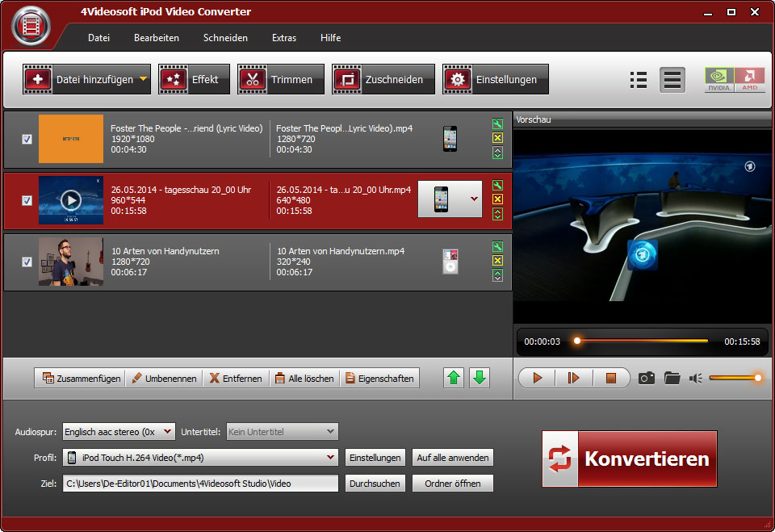Image resolution: width=775 pixels, height=532 pixels.
Task: Open the Trimmen tool
Action: (x=281, y=79)
